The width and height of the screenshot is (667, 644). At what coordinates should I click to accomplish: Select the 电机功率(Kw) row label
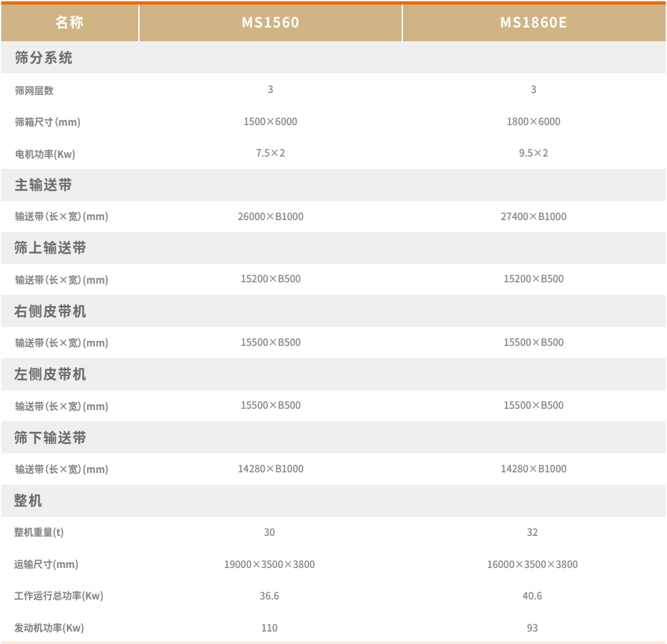click(42, 153)
